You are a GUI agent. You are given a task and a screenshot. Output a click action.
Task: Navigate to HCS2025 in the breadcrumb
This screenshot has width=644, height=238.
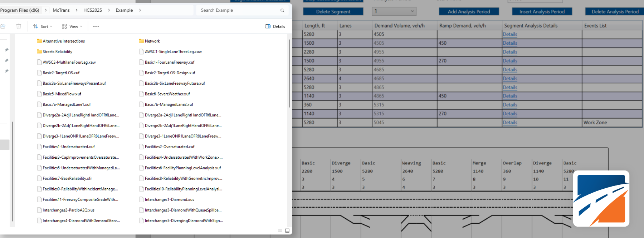pyautogui.click(x=93, y=10)
